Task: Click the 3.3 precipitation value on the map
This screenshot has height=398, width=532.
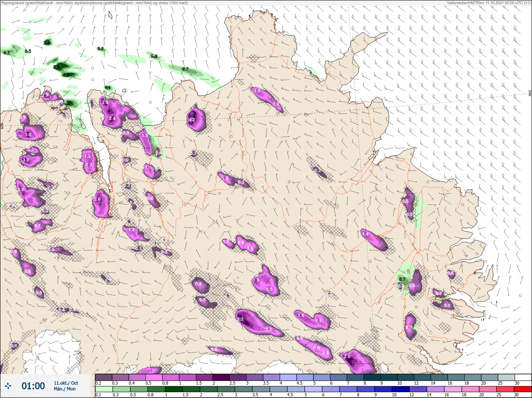Action: tap(240, 319)
